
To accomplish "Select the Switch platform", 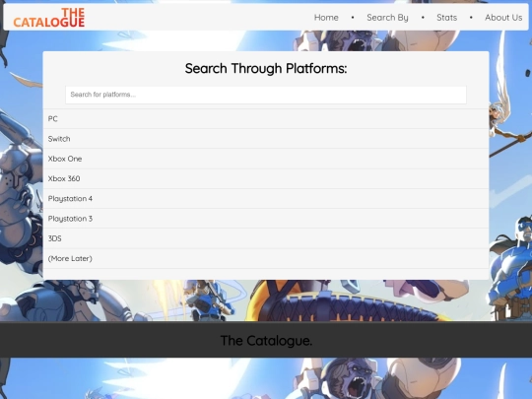I will 266,139.
